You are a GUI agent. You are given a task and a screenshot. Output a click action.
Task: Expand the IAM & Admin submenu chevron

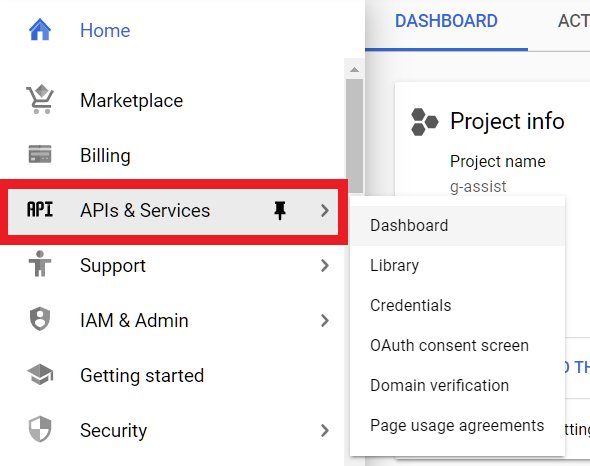click(325, 320)
